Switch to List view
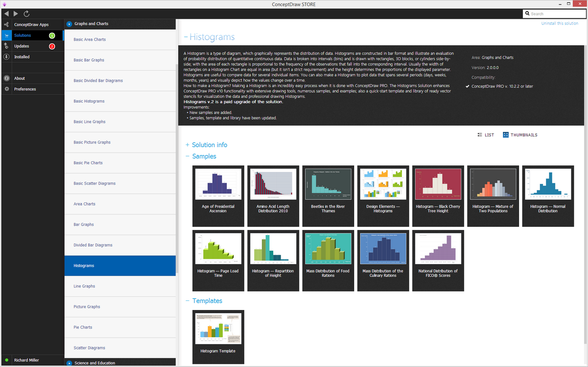Viewport: 588px width, 367px height. [486, 135]
